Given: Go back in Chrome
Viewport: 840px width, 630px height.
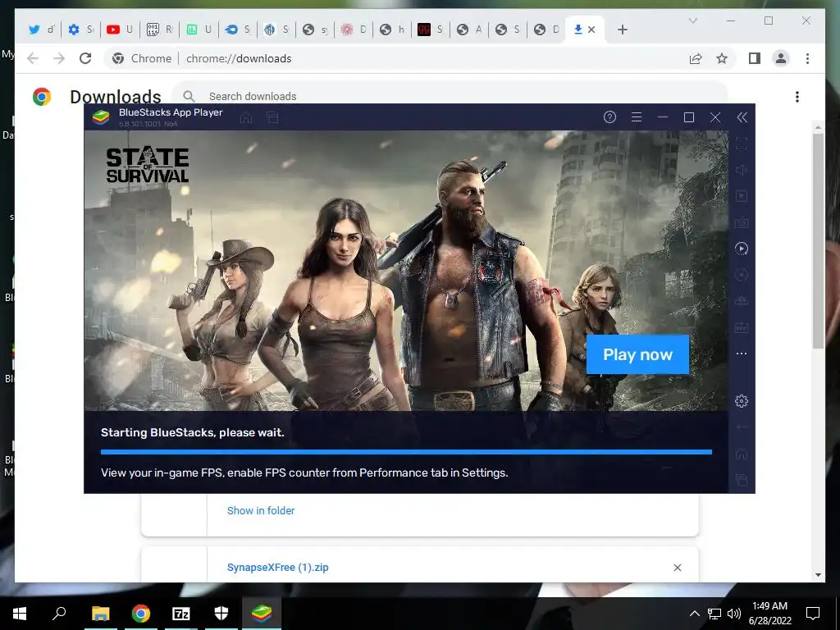Looking at the screenshot, I should [x=33, y=58].
